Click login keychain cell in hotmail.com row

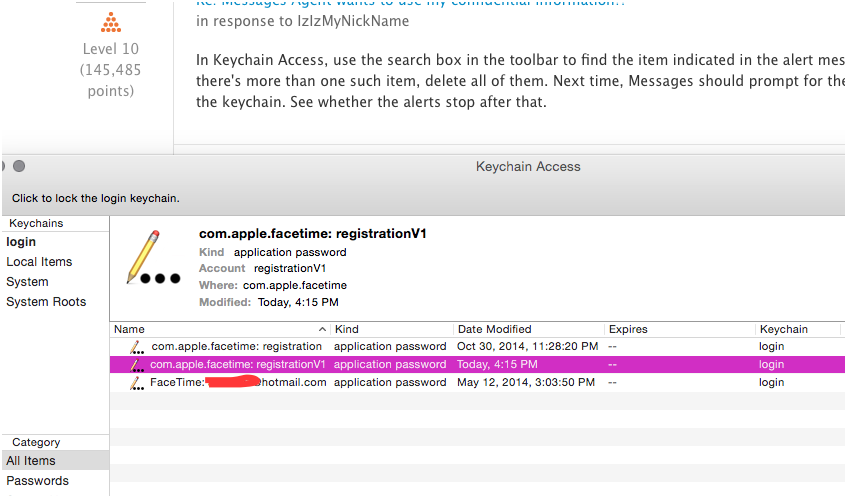point(772,383)
